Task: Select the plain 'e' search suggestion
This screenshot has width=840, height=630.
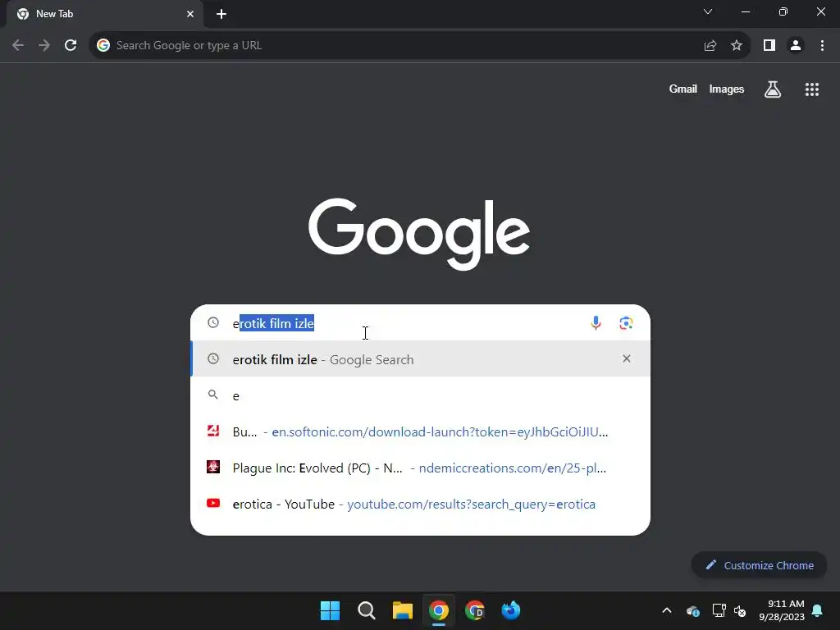Action: [x=421, y=396]
